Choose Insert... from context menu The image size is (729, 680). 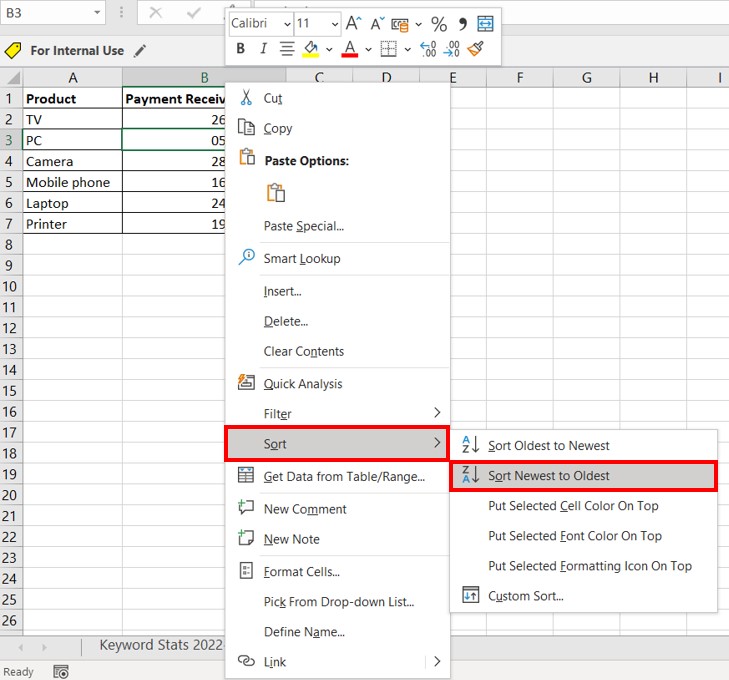[338, 291]
